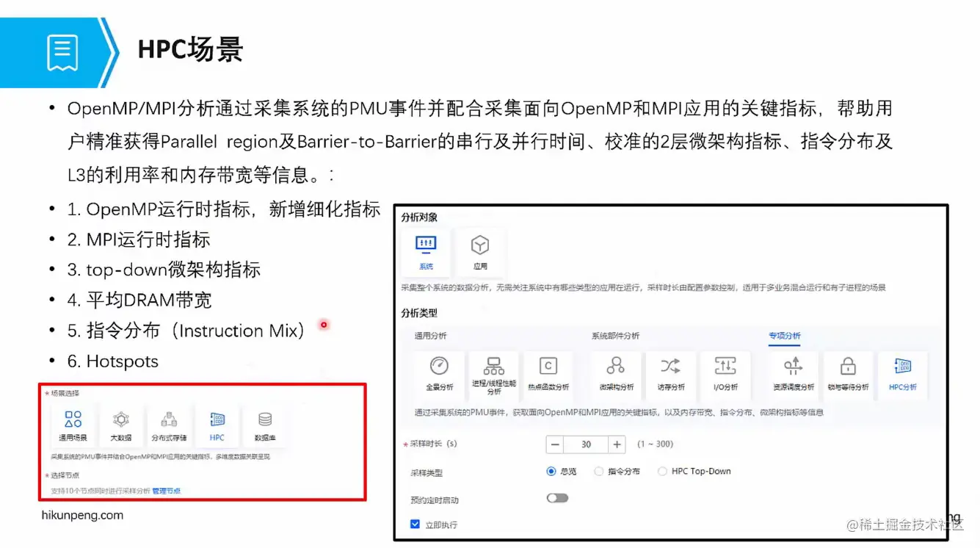
Task: Toggle the 立即执行 checkbox
Action: [415, 524]
